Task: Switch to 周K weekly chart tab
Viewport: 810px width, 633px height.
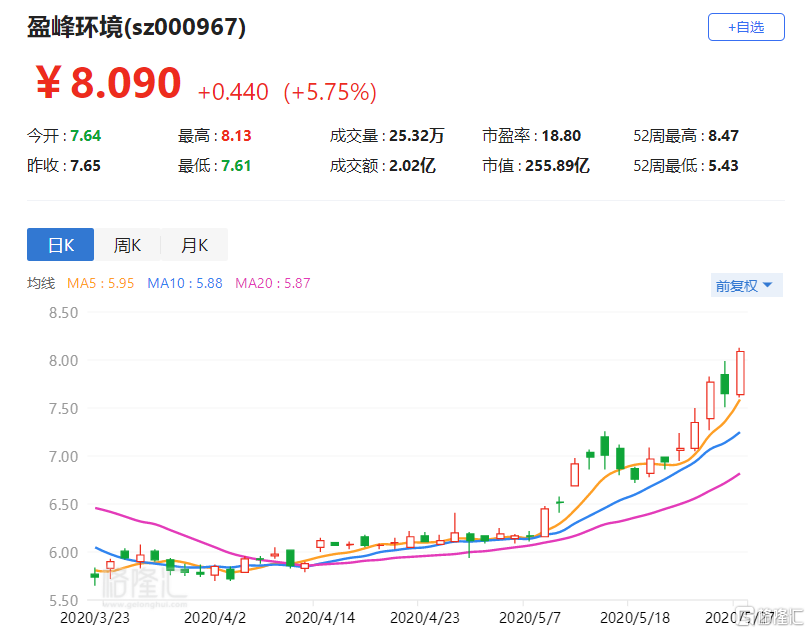Action: pos(127,245)
